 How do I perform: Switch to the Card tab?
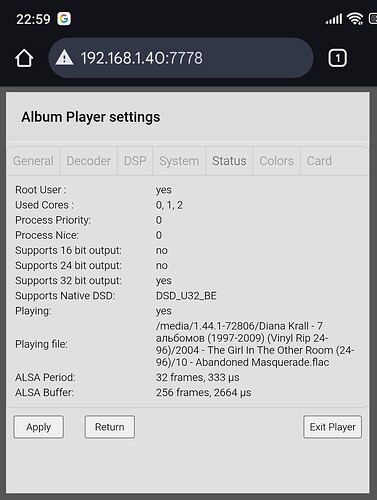(319, 161)
